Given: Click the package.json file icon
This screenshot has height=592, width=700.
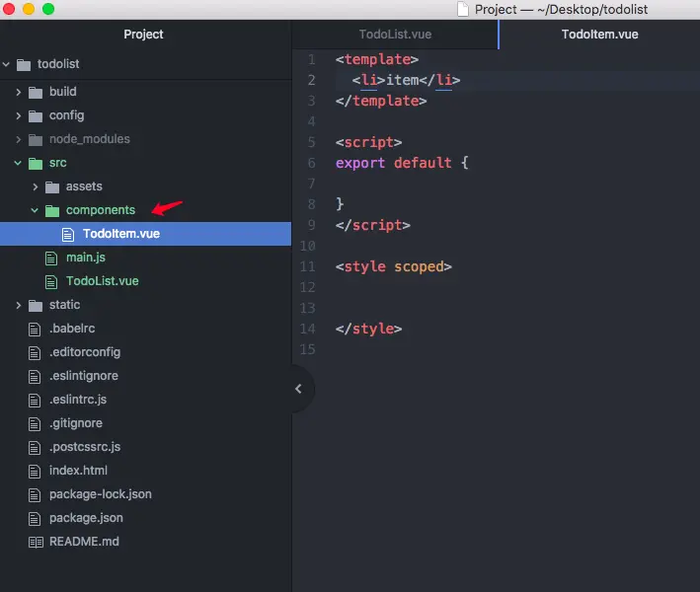Looking at the screenshot, I should tap(35, 518).
